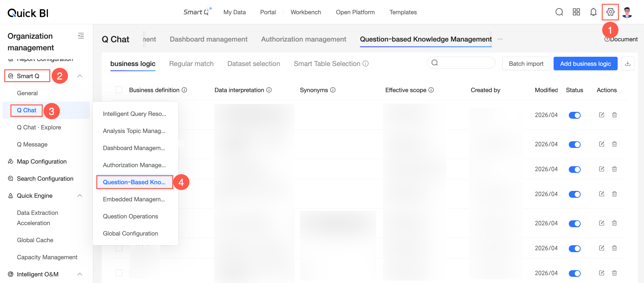
Task: Check the select-all checkbox beside Business definition
Action: (119, 90)
